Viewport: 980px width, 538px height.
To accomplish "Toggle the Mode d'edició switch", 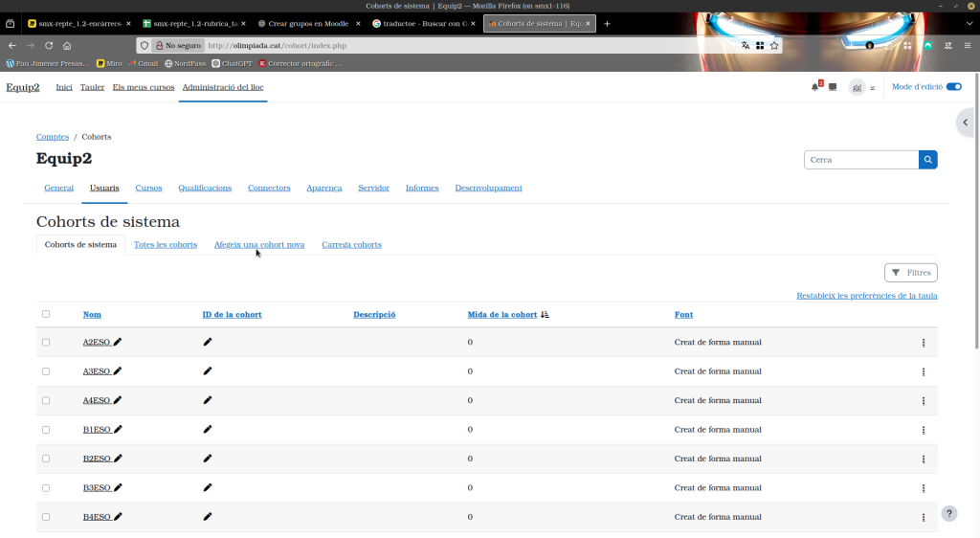I will coord(953,87).
